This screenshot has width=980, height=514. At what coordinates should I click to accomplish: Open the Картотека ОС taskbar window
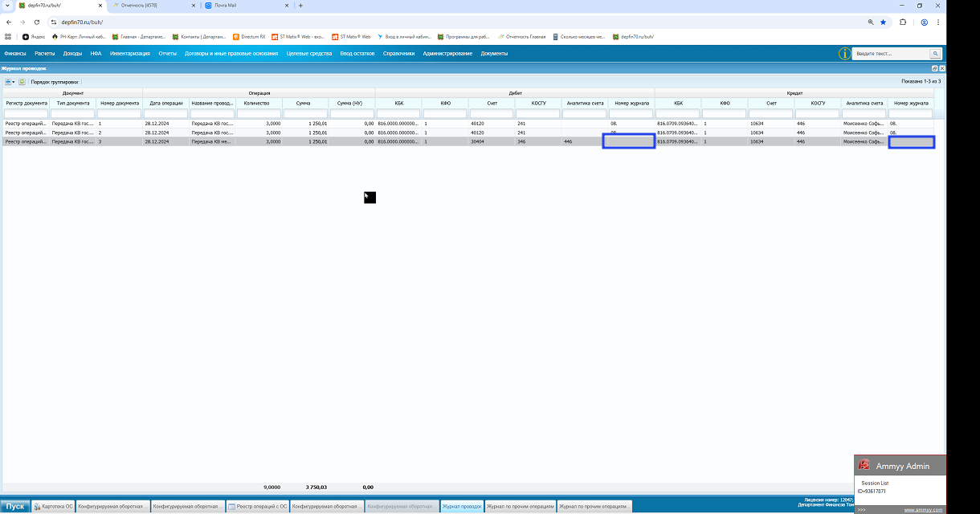[x=53, y=507]
